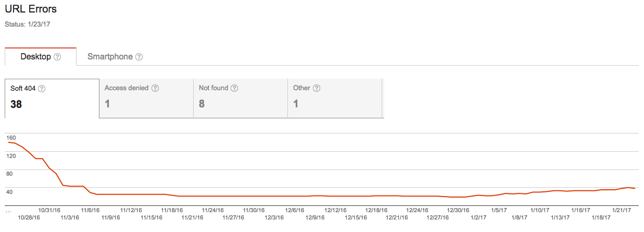Image resolution: width=644 pixels, height=232 pixels.
Task: Select the Soft 404 error category
Action: click(x=52, y=99)
